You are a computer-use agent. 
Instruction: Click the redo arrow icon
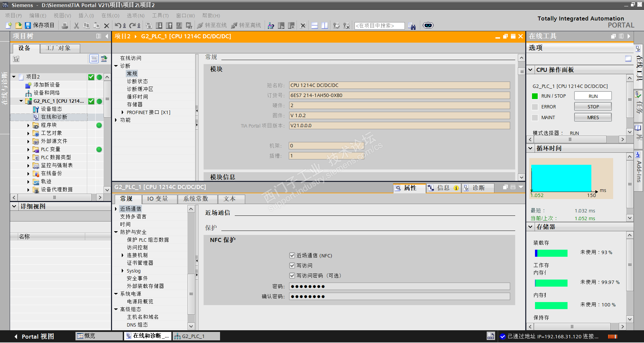pyautogui.click(x=132, y=26)
